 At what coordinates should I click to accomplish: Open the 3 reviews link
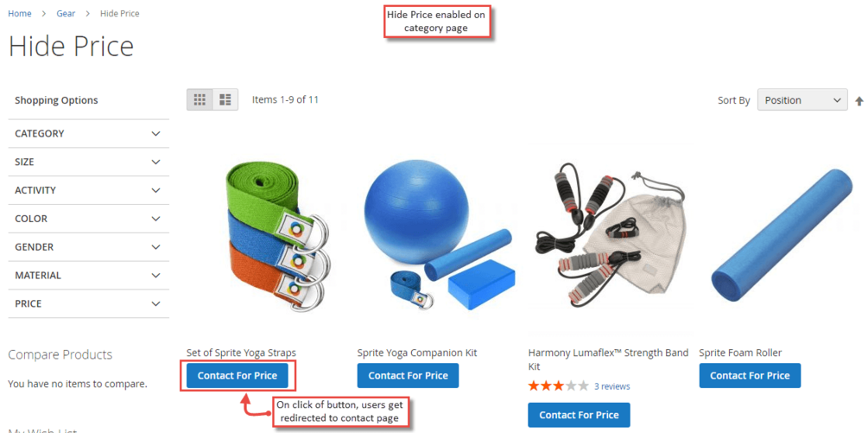tap(611, 386)
